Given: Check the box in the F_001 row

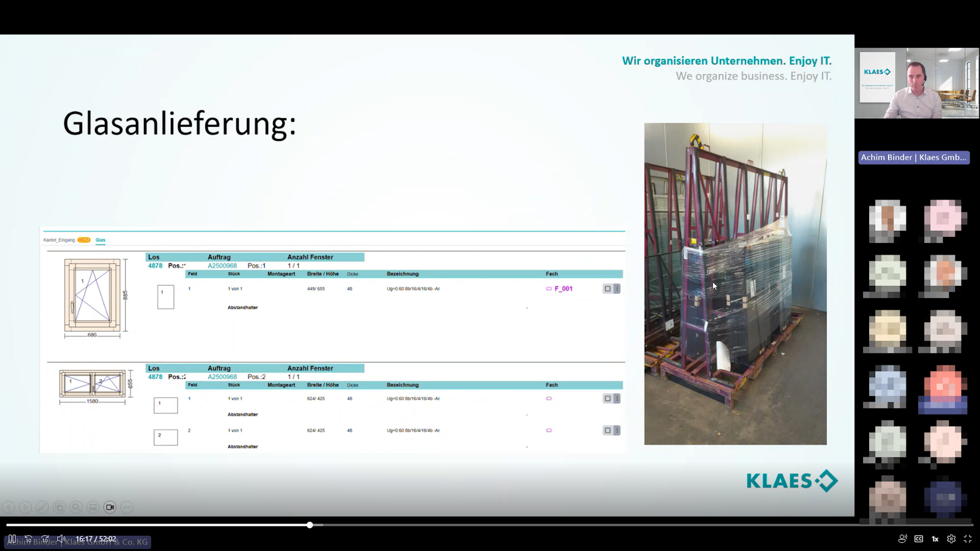Looking at the screenshot, I should pos(608,288).
